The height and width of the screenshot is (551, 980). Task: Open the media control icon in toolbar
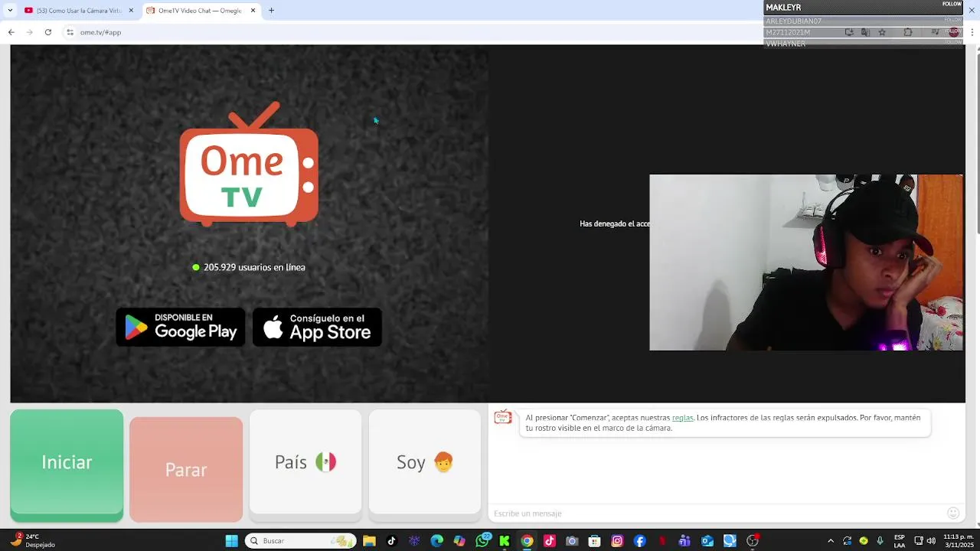(x=935, y=32)
